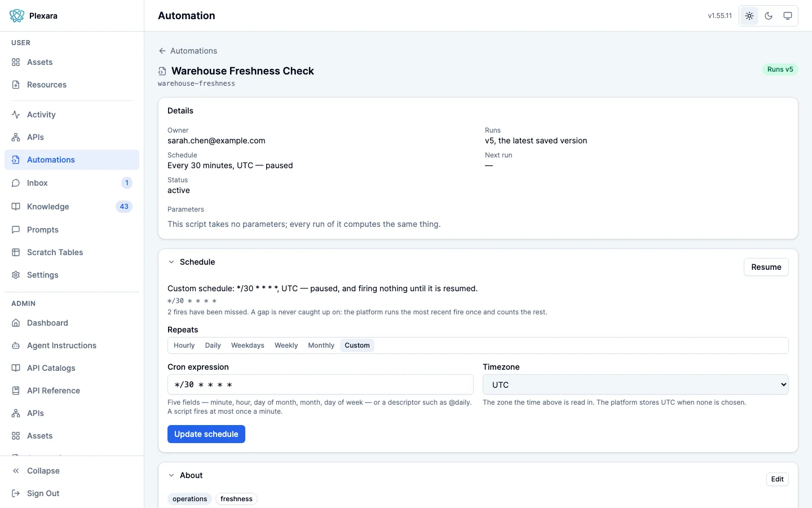Click the Inbox chat bubble icon

[x=16, y=183]
